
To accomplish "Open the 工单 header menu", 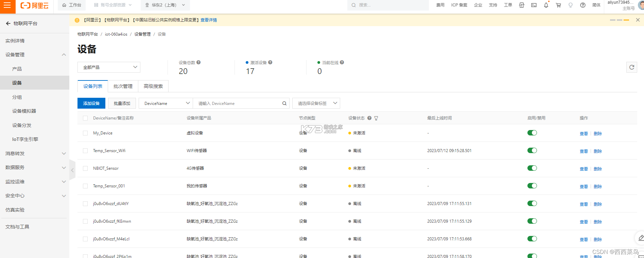I will pos(508,5).
